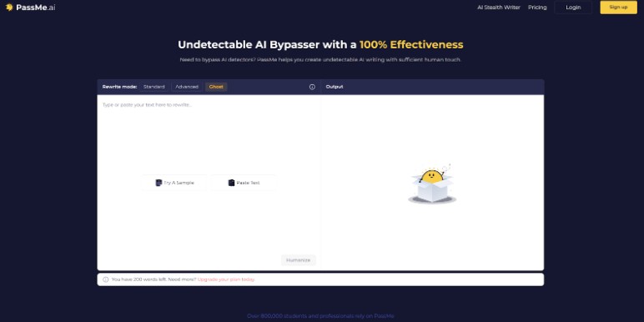Select the Ghost rewrite mode
The width and height of the screenshot is (644, 322).
pos(216,87)
